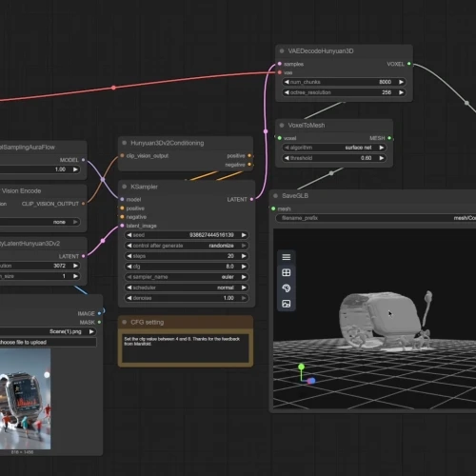The width and height of the screenshot is (476, 476).
Task: Click the midpoint dot on the red vae link
Action: tap(113, 88)
